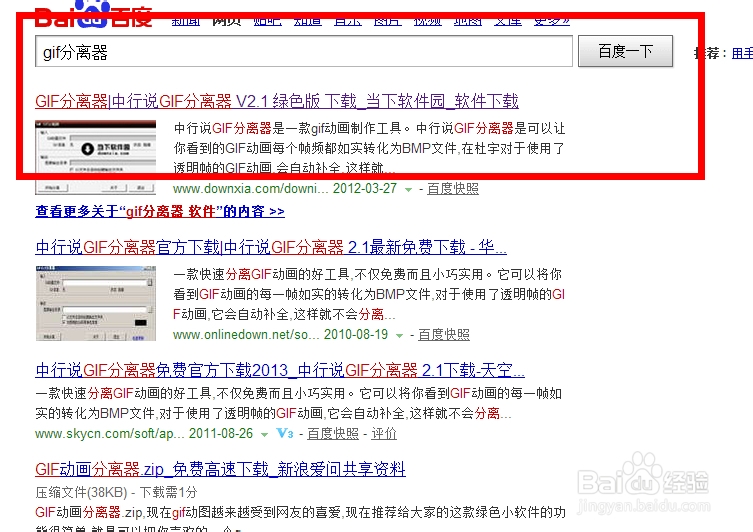753x532 pixels.
Task: Open 查看更多关于 gif分离器 软件 的内容 link
Action: [160, 211]
